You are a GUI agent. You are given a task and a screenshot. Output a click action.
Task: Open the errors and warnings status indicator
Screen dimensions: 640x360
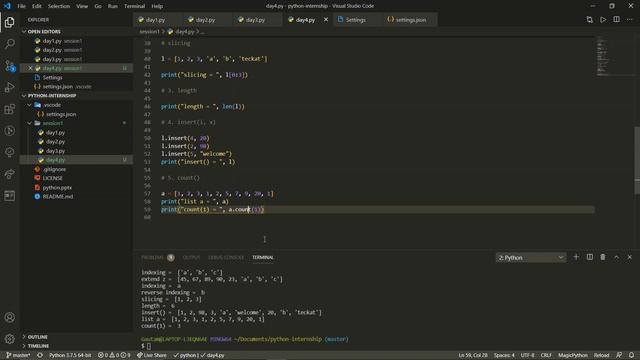(114, 355)
